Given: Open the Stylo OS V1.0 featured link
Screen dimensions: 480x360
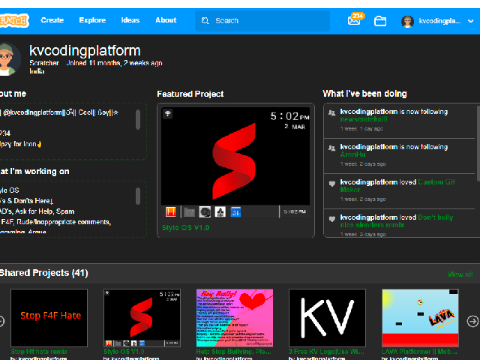Looking at the screenshot, I should (x=186, y=228).
